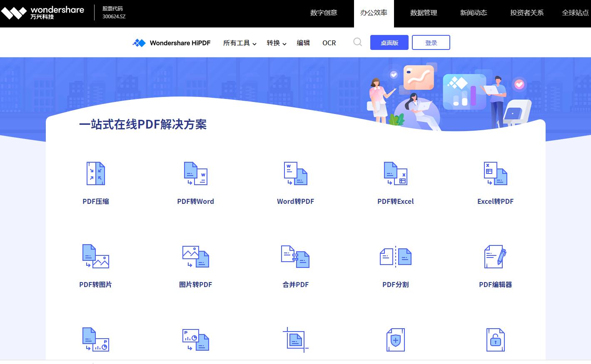Open the 合并PDF merge tool icon
This screenshot has height=364, width=591.
click(295, 257)
